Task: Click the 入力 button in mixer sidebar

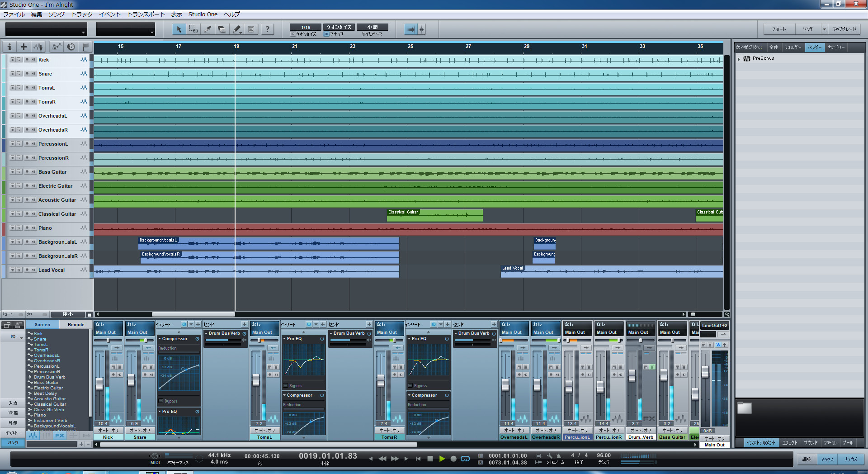Action: [x=13, y=403]
